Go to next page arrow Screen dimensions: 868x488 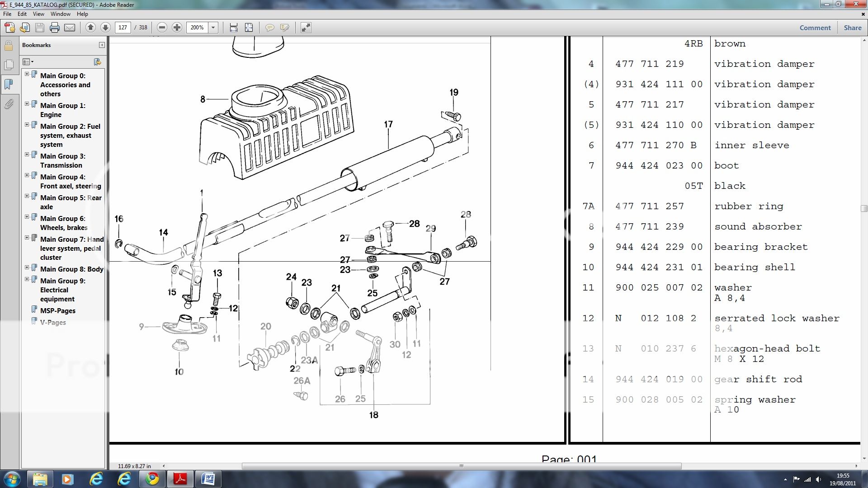pyautogui.click(x=105, y=28)
